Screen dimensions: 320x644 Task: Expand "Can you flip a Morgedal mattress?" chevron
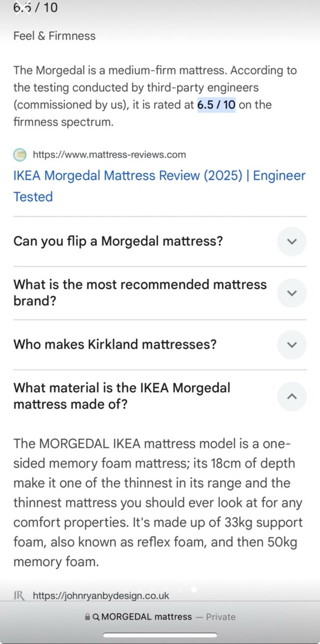tap(292, 241)
